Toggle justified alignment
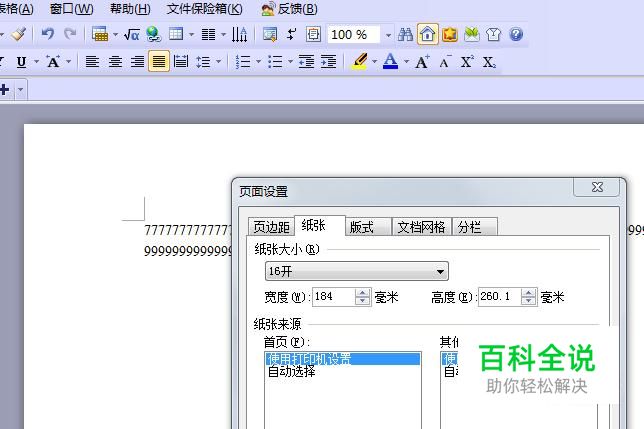644x429 pixels. tap(159, 62)
